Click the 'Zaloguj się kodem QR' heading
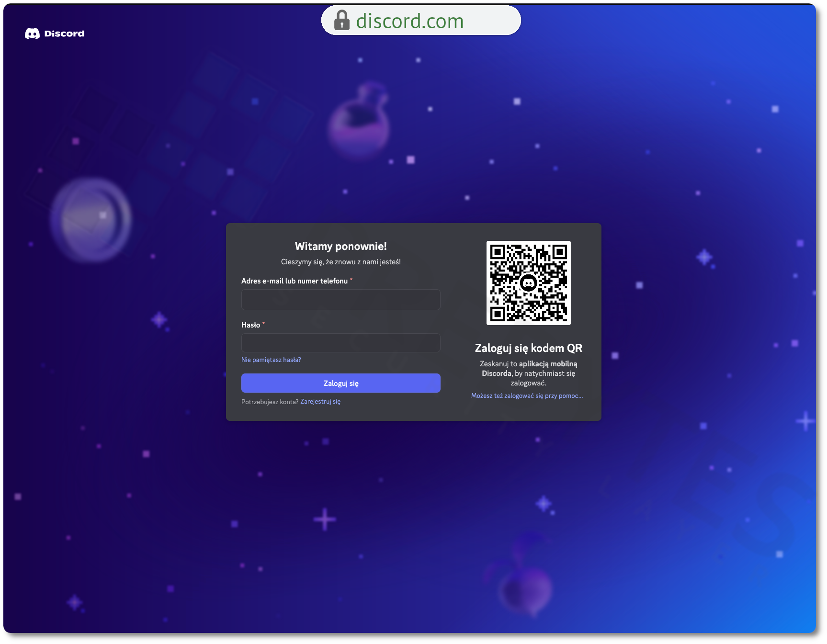This screenshot has width=827, height=644. [528, 348]
